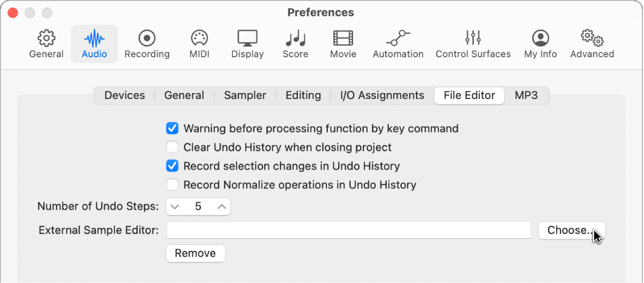Enable Record Normalize operations in Undo History
This screenshot has width=644, height=283.
coord(172,185)
